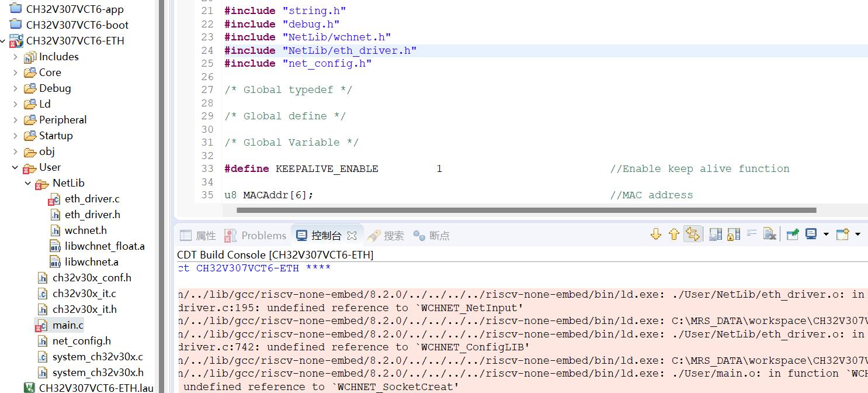The image size is (868, 393).
Task: Open dropdown next to Display Selected Console
Action: point(826,235)
